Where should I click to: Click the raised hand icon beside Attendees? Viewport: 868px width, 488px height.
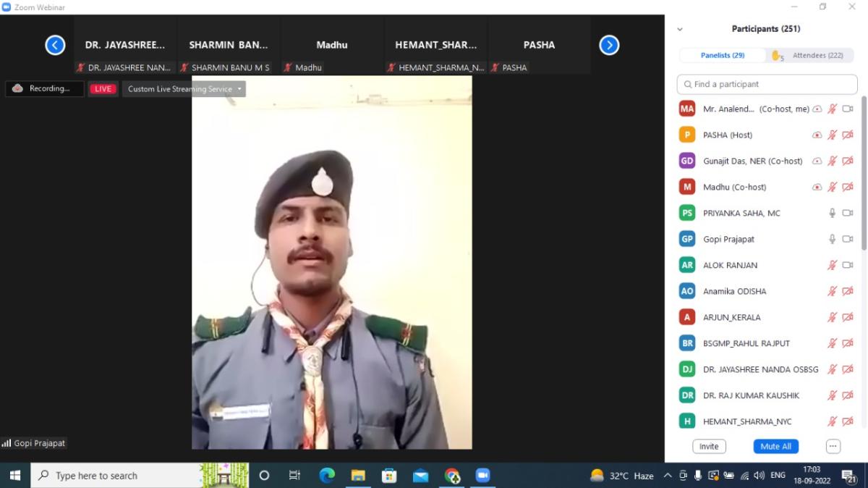tap(777, 56)
